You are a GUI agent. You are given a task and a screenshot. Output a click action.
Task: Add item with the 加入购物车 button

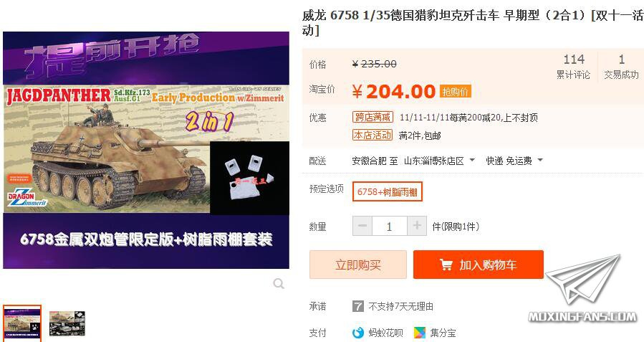[x=479, y=265]
